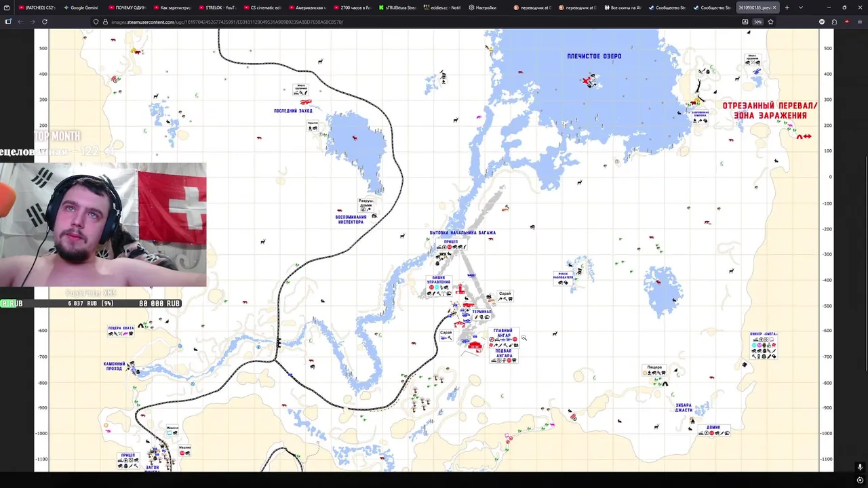Open the W extension icon in the toolbar
Viewport: 868px width, 488px height.
pos(821,22)
